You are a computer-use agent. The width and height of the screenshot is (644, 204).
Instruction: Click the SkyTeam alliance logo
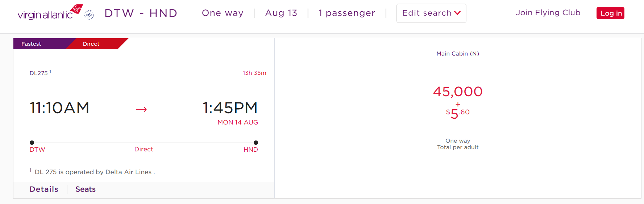89,15
